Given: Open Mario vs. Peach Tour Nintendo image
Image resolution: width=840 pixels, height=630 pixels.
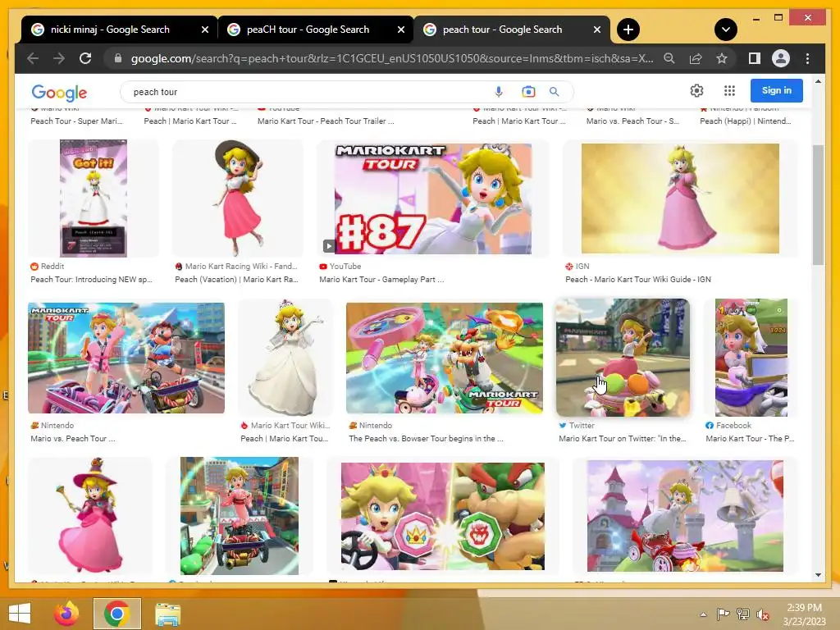Looking at the screenshot, I should 126,358.
